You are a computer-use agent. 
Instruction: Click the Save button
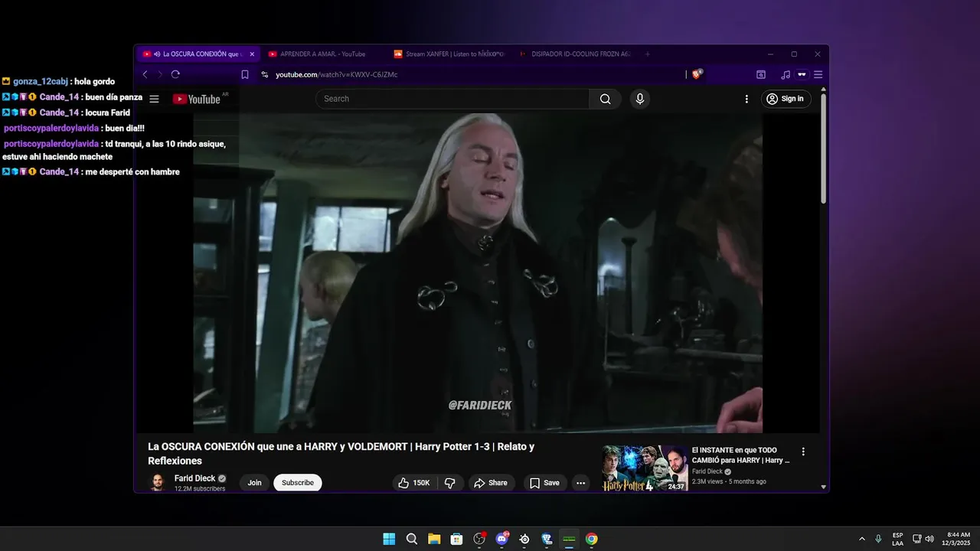coord(544,483)
